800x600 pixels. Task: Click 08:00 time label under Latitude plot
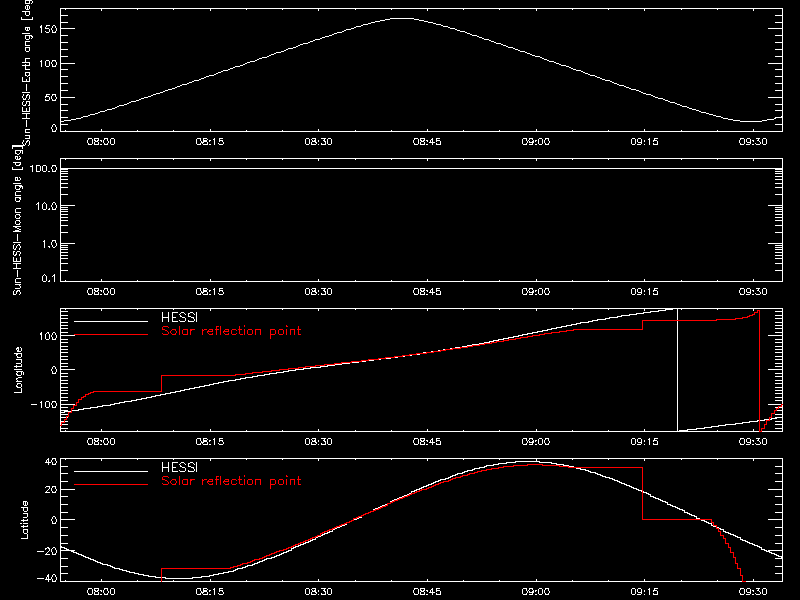(x=101, y=592)
